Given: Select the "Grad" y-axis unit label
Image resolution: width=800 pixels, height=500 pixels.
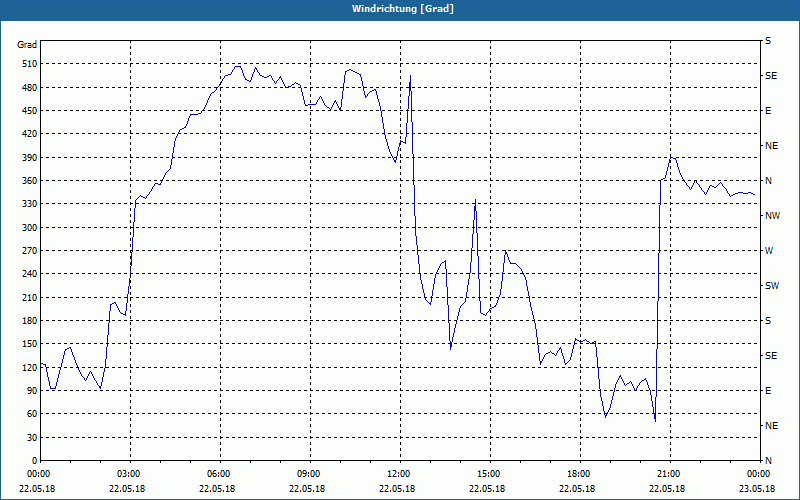Looking at the screenshot, I should (x=27, y=45).
